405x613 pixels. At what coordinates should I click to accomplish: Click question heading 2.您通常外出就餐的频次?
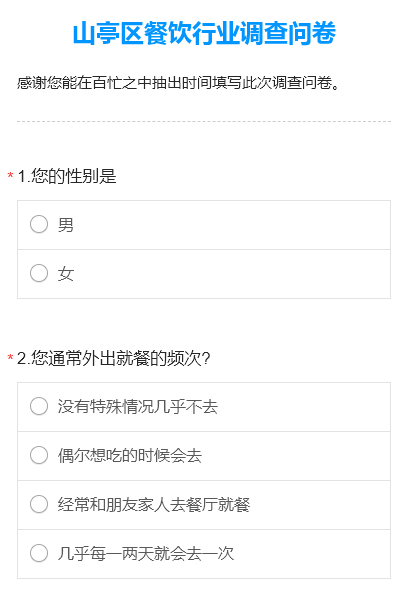point(114,358)
